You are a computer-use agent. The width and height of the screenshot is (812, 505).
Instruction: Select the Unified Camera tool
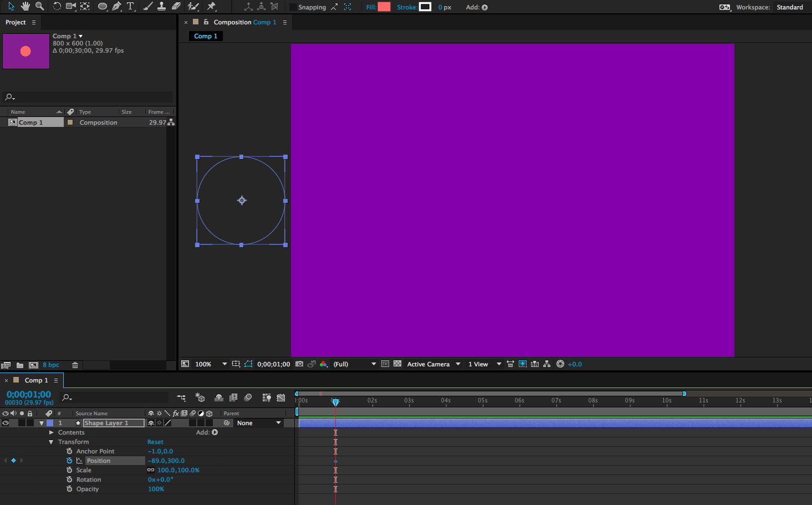[71, 7]
